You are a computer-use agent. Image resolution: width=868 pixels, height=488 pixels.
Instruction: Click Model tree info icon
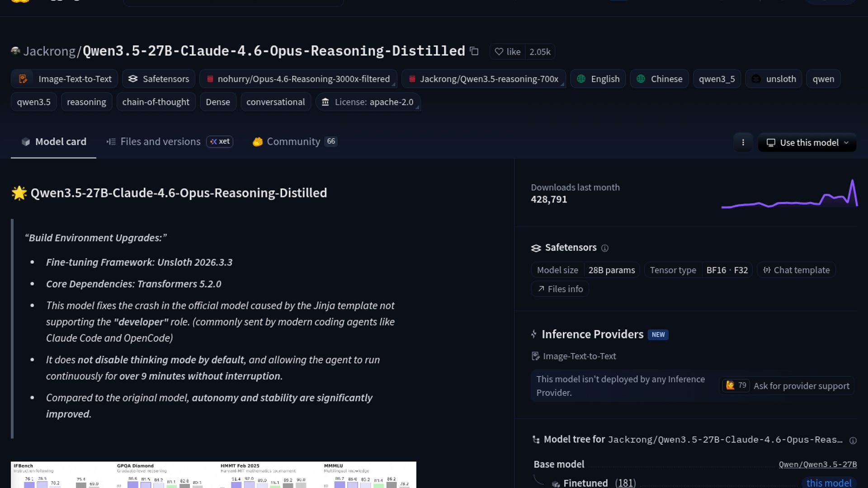[853, 441]
